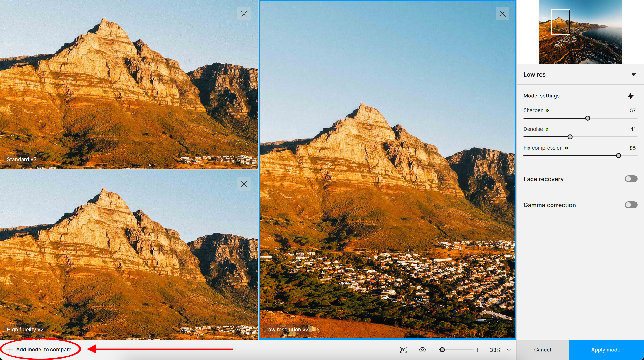Toggle the eye preview icon
The image size is (644, 360).
coord(422,350)
